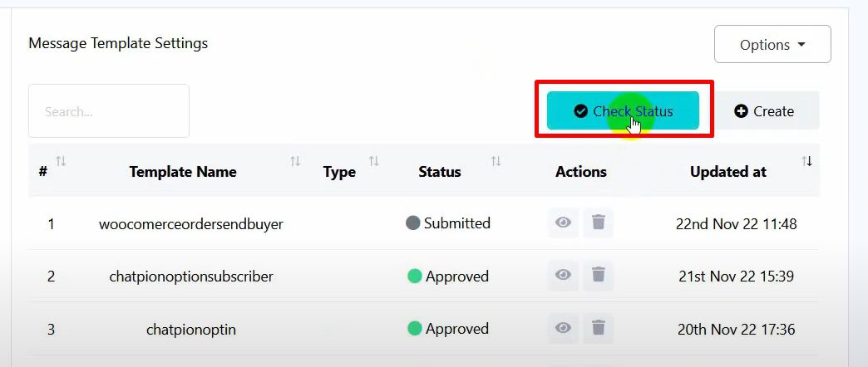
Task: Open the Options dropdown menu
Action: (x=772, y=45)
